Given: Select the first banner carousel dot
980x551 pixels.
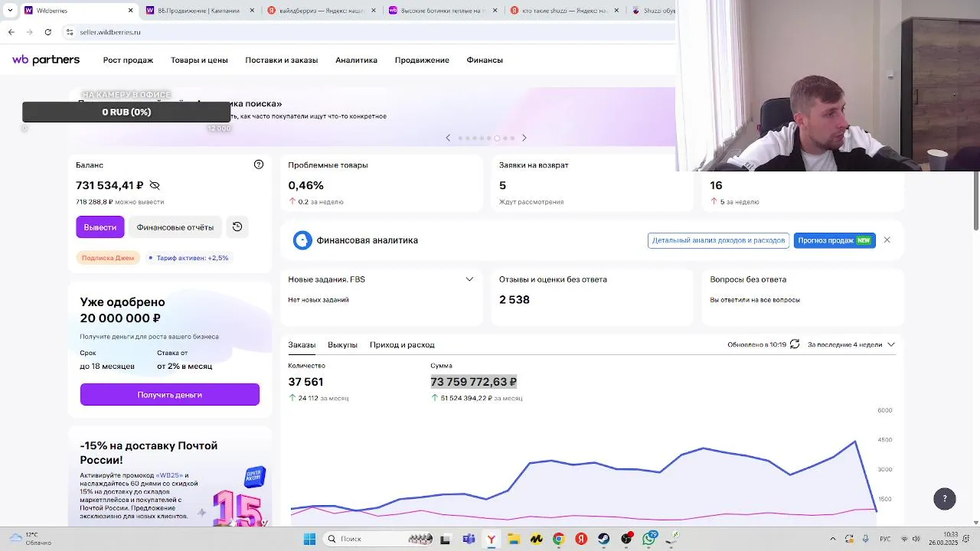Looking at the screenshot, I should pyautogui.click(x=460, y=139).
